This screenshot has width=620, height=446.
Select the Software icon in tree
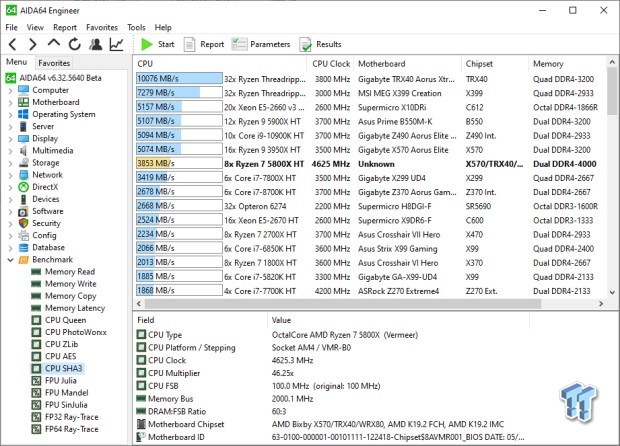pos(23,212)
